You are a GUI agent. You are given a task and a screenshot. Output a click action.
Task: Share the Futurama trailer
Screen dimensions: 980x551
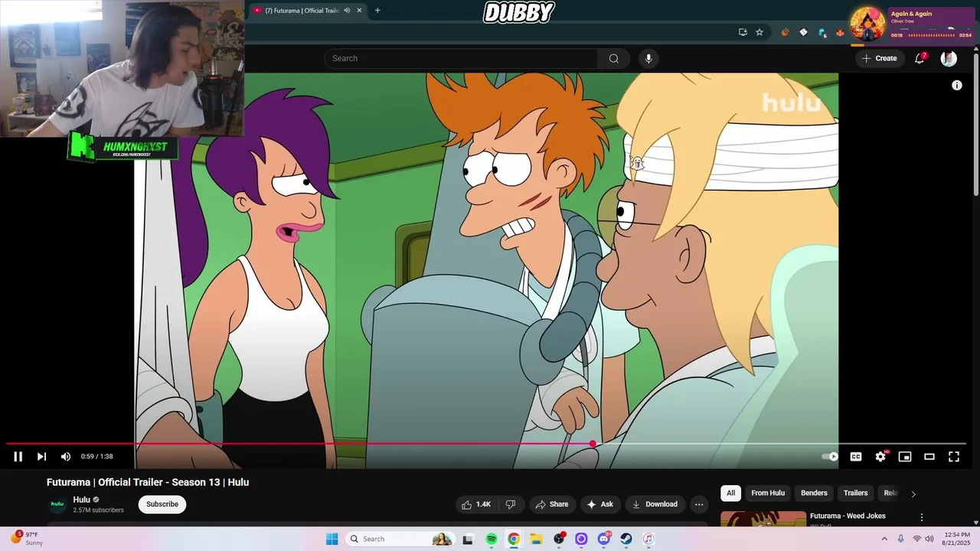[552, 504]
